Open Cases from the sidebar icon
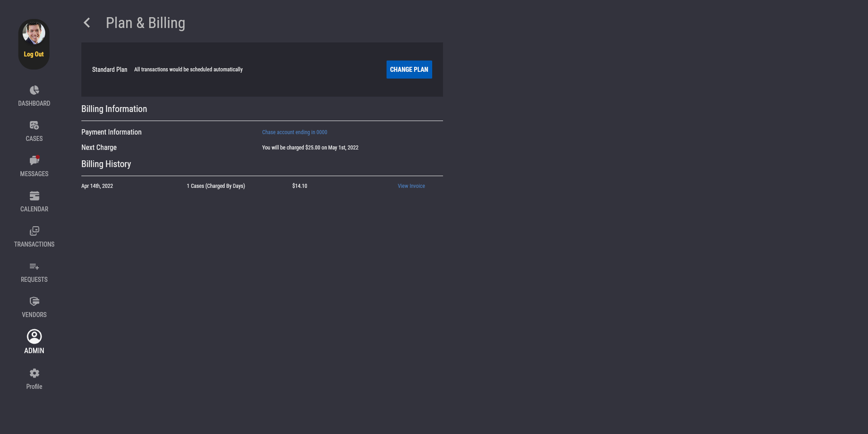 [x=34, y=126]
